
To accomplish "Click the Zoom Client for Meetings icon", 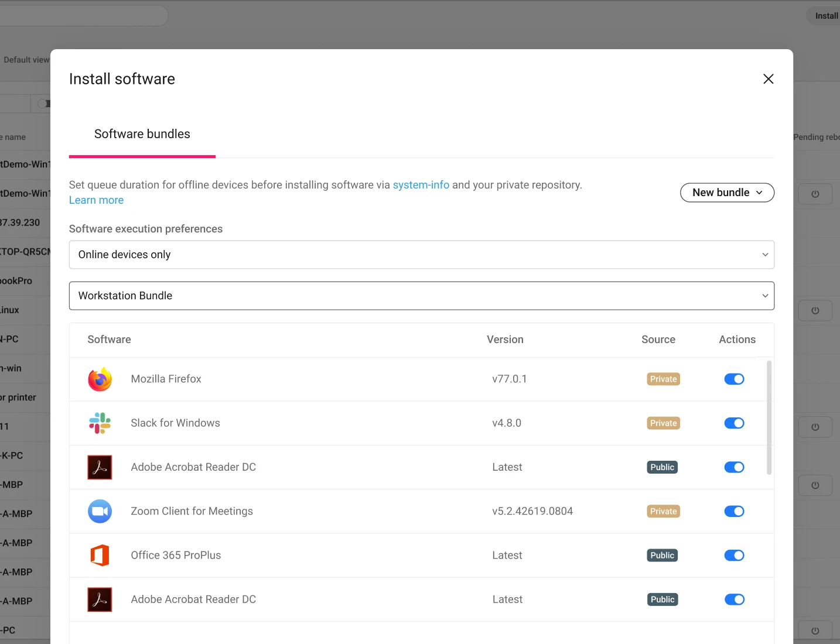I will pyautogui.click(x=100, y=511).
